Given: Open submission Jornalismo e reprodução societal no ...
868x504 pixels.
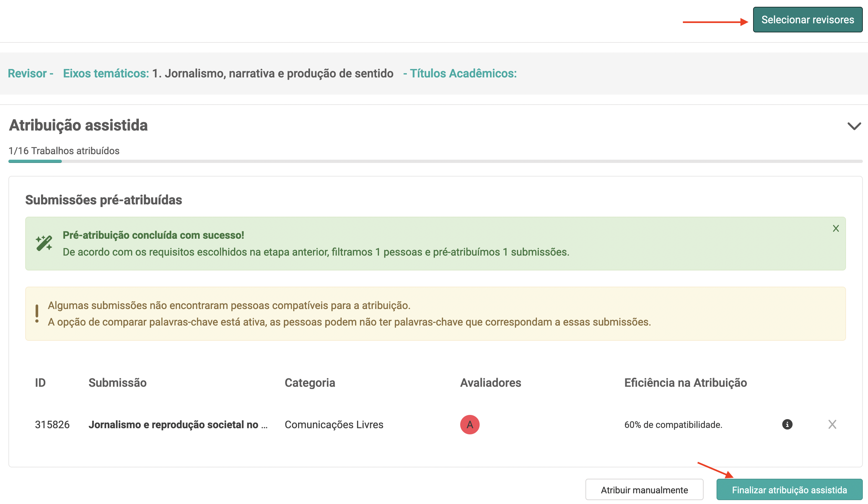Looking at the screenshot, I should coord(178,424).
